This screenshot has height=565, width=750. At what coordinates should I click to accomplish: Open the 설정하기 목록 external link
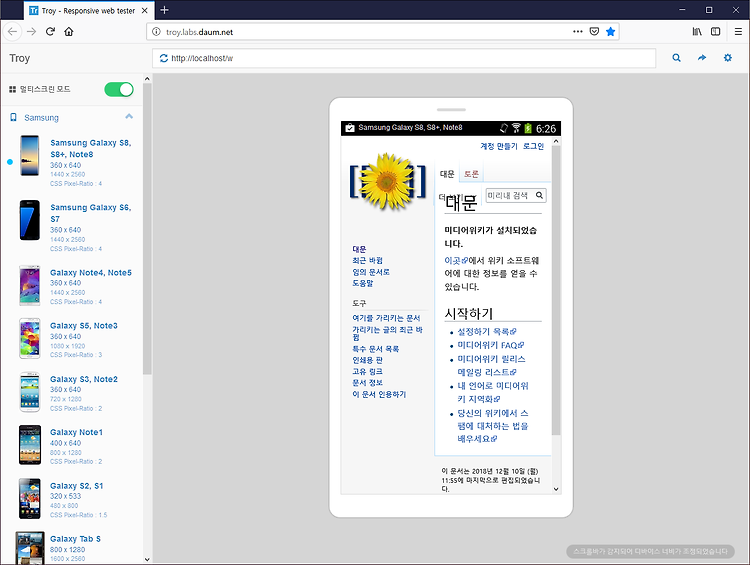coord(486,332)
